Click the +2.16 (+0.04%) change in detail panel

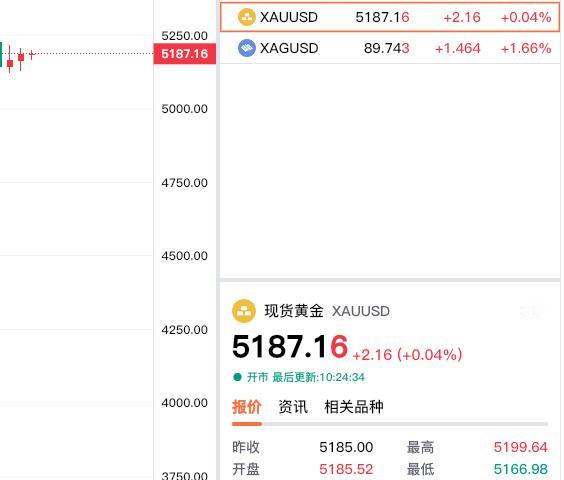point(407,355)
